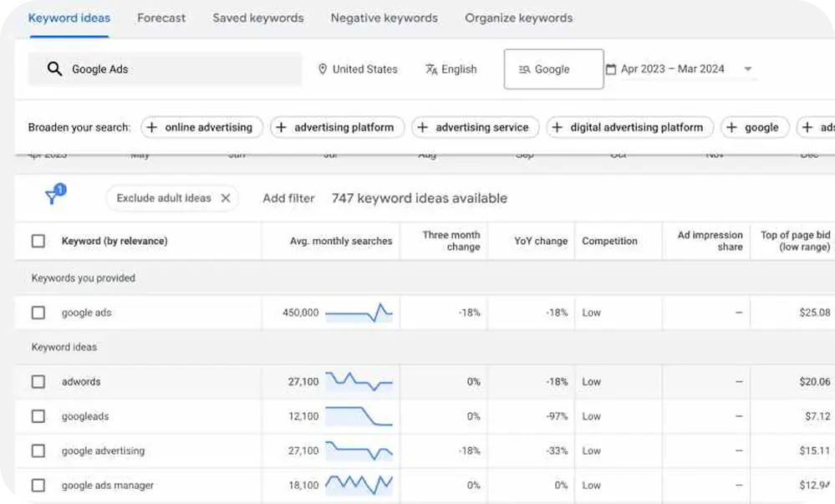View trend sparkline for adwords

[x=359, y=381]
